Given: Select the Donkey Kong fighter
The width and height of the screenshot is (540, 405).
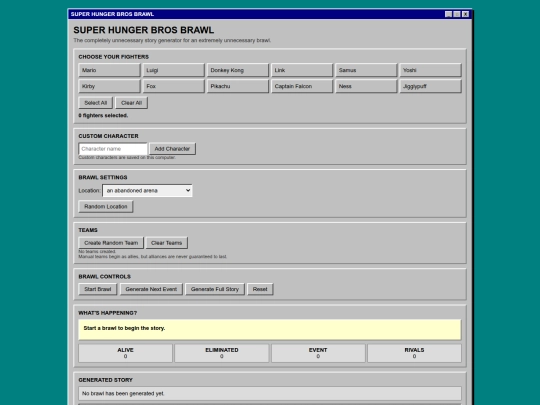Looking at the screenshot, I should click(x=238, y=70).
